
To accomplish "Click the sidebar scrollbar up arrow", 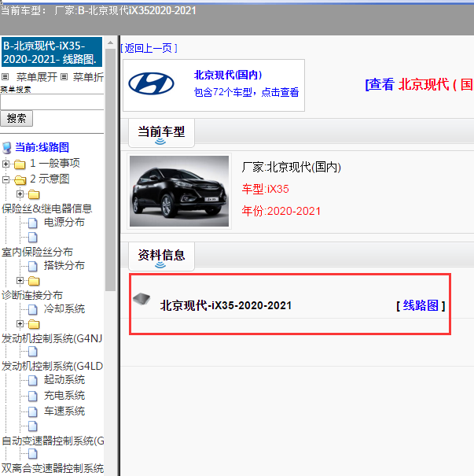I will click(x=110, y=42).
